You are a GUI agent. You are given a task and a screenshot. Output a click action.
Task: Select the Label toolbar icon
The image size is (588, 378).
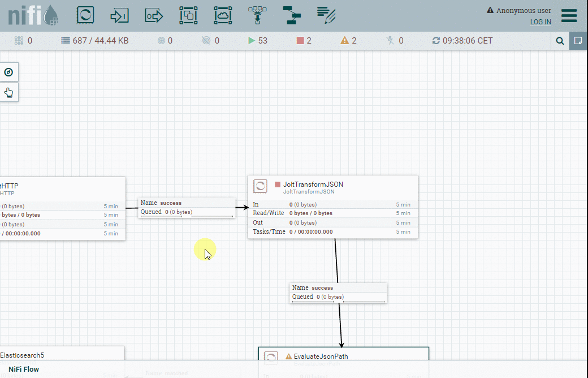coord(325,15)
